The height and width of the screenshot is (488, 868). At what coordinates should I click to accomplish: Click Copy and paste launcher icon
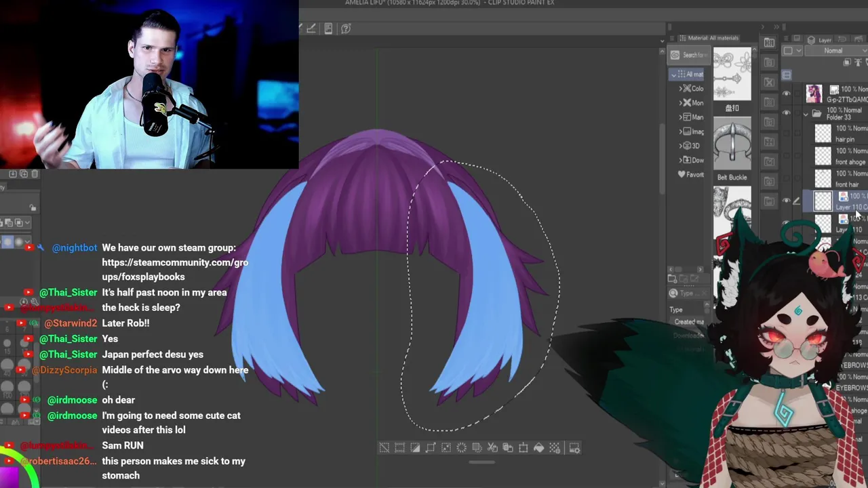tap(508, 448)
